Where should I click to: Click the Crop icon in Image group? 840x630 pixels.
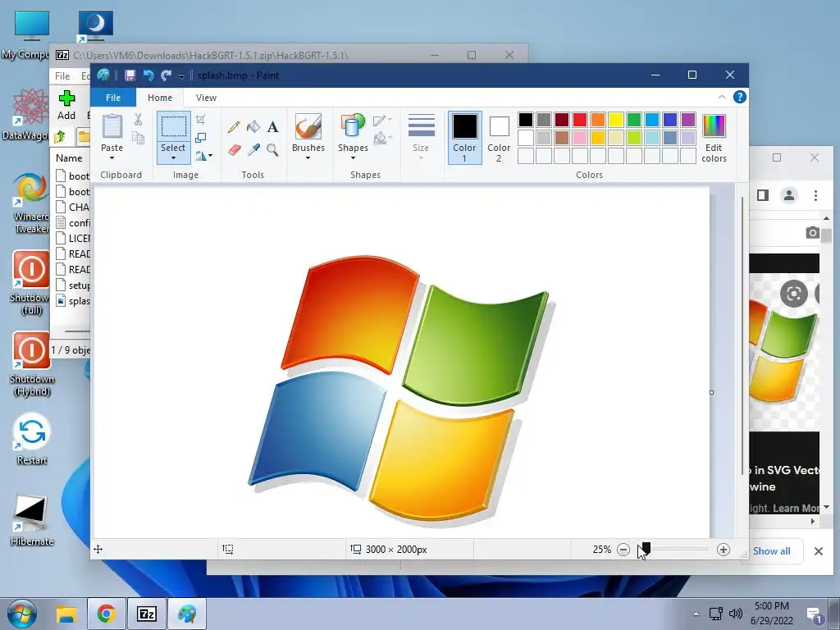[200, 120]
